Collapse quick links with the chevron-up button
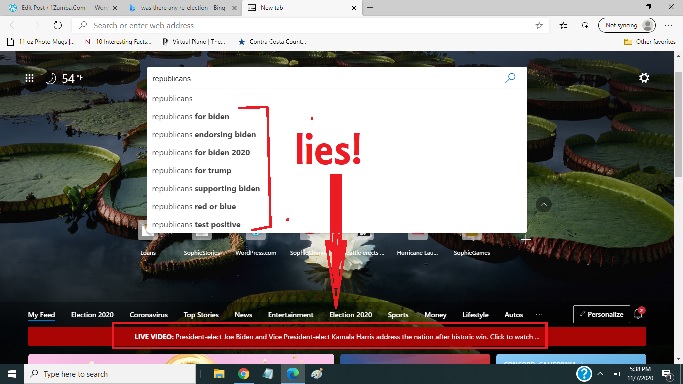Viewport: 683px width, 384px height. click(544, 204)
